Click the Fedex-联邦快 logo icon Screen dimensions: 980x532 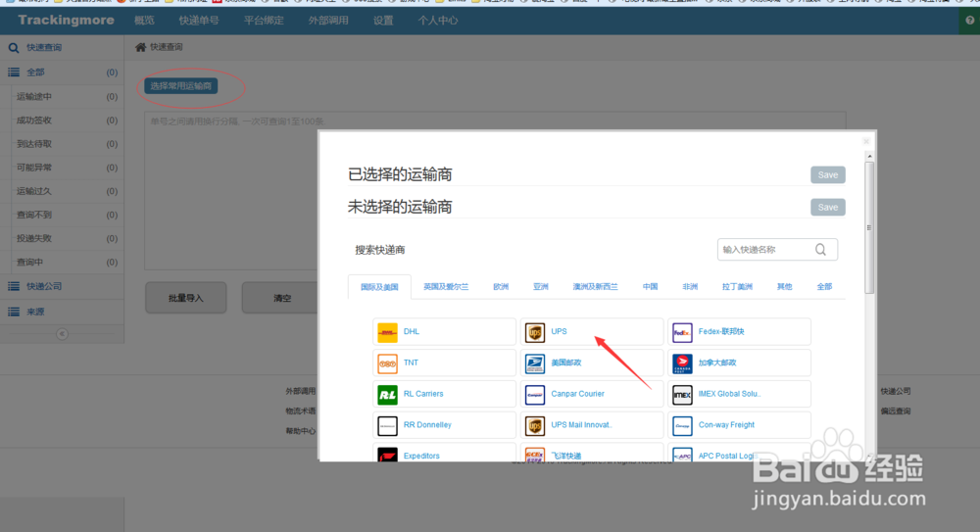(x=682, y=332)
